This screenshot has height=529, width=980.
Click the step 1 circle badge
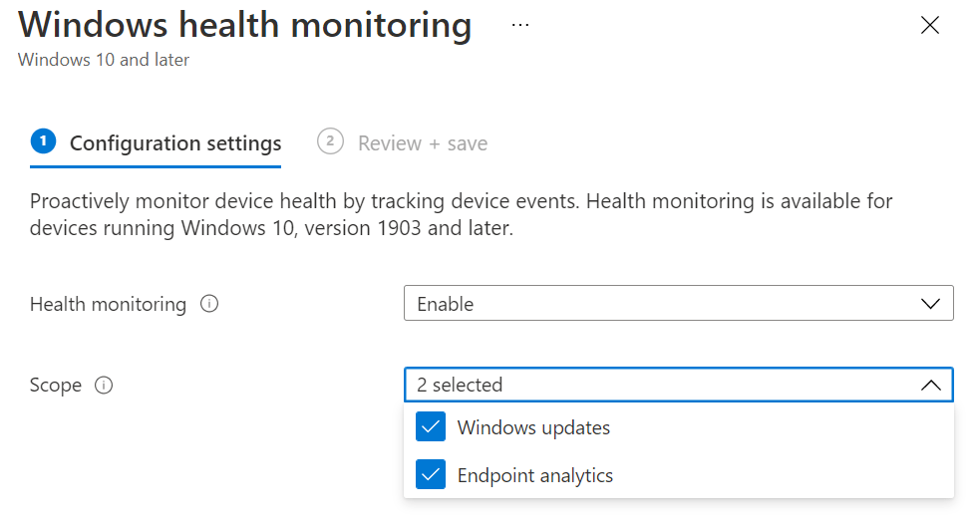coord(43,142)
